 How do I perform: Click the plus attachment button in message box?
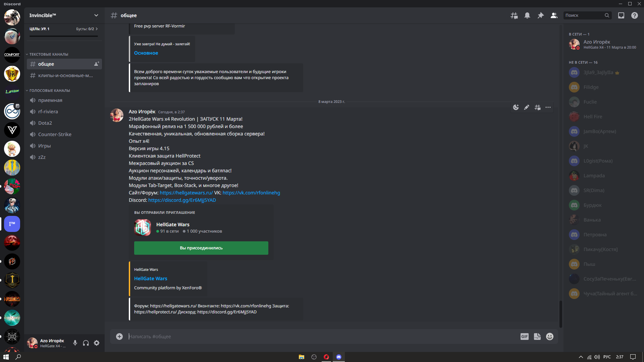point(119,336)
